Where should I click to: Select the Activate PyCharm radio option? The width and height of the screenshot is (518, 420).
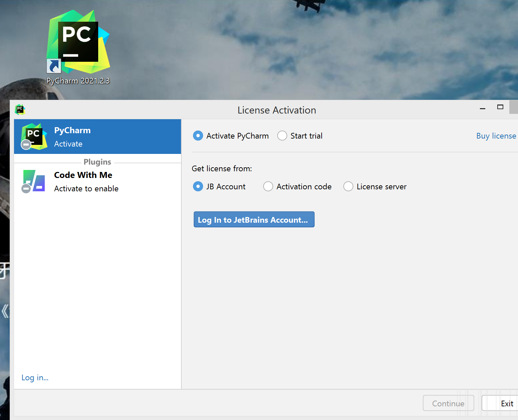231,136
